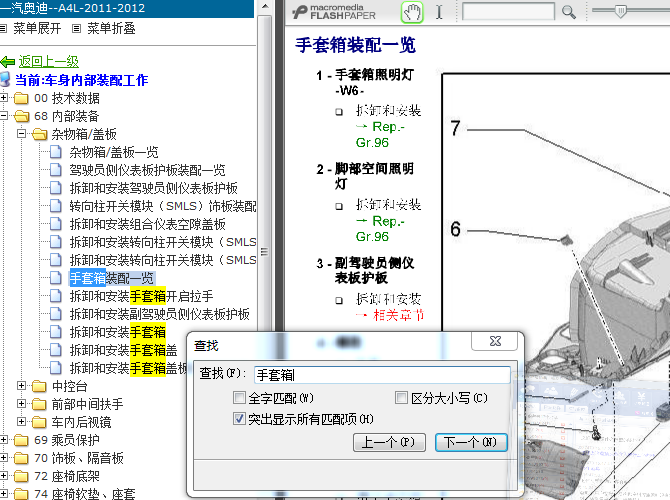The height and width of the screenshot is (500, 670).
Task: Expand the 中控台 tree node
Action: pos(23,386)
